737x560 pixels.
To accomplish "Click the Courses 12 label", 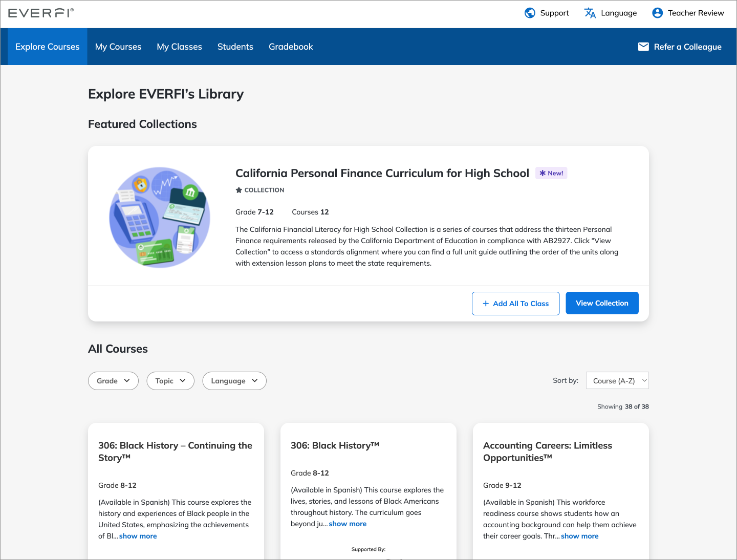I will point(310,212).
